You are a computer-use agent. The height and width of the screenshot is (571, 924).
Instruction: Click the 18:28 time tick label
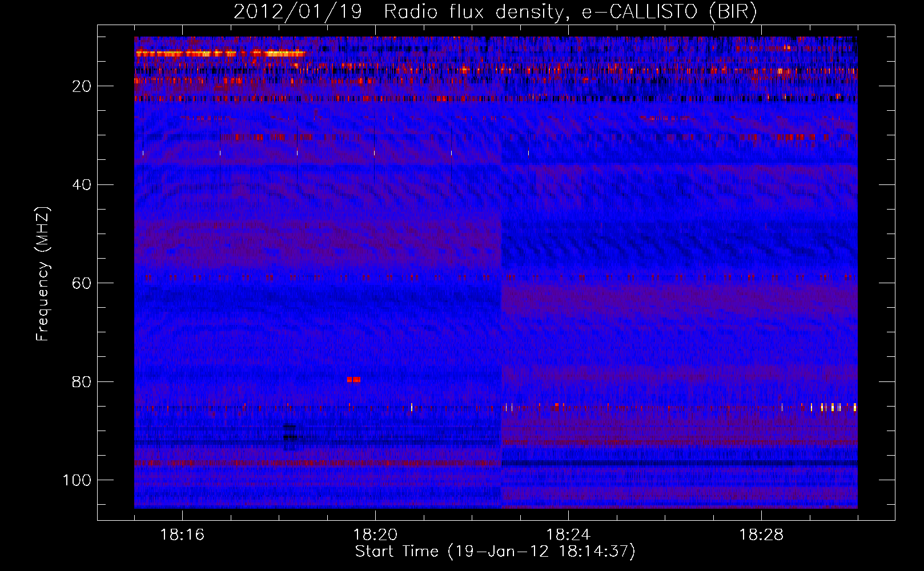point(761,535)
